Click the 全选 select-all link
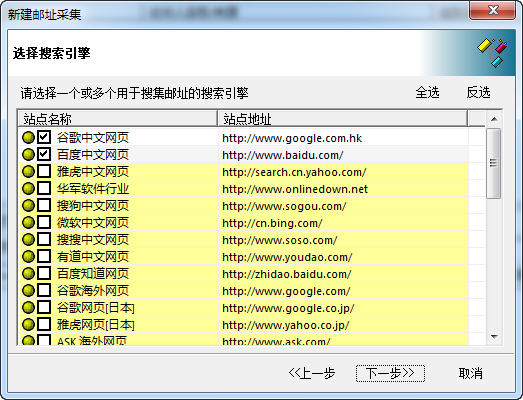 [x=427, y=92]
